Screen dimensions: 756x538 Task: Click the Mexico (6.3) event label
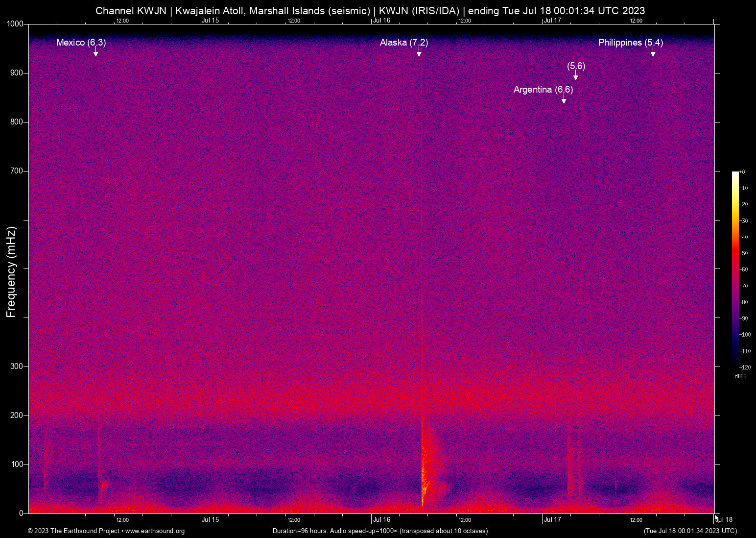click(x=81, y=43)
